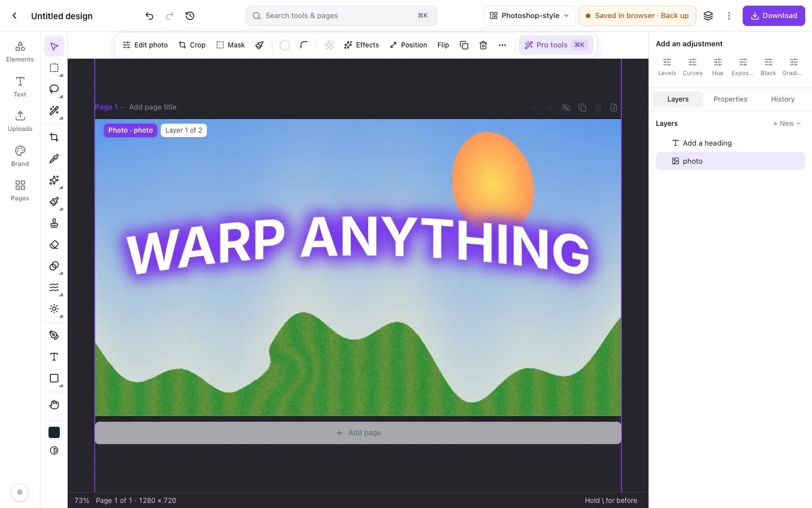The image size is (812, 508).
Task: Select the liquify waves tool
Action: 54,287
